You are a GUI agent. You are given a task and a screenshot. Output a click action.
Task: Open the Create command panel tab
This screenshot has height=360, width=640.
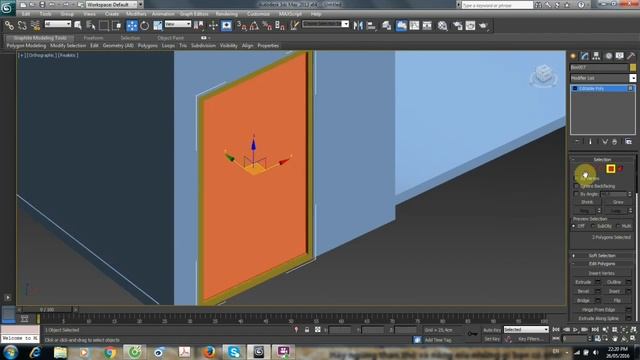click(x=573, y=56)
